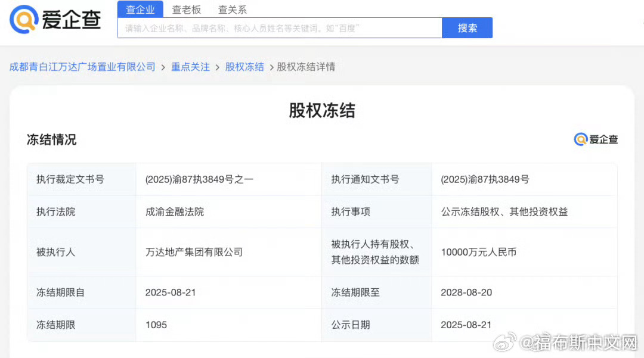Click the 爱企查 logo in header
The height and width of the screenshot is (358, 644).
pyautogui.click(x=55, y=19)
